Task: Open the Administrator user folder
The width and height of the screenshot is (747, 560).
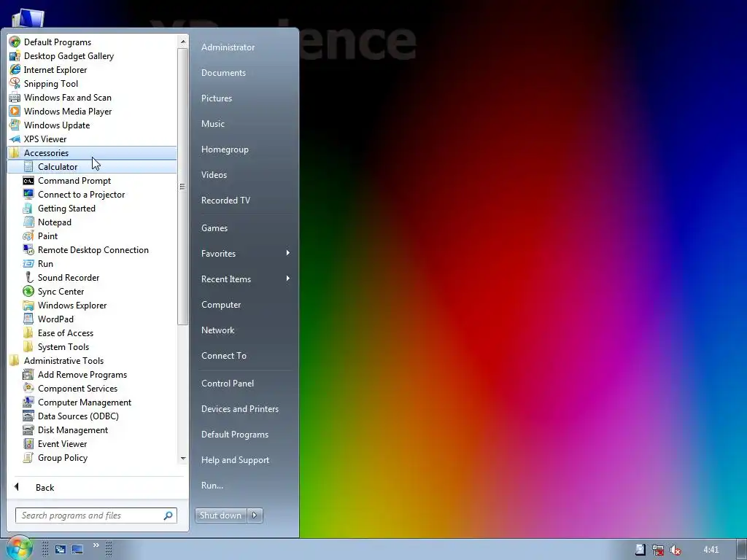Action: (x=244, y=47)
